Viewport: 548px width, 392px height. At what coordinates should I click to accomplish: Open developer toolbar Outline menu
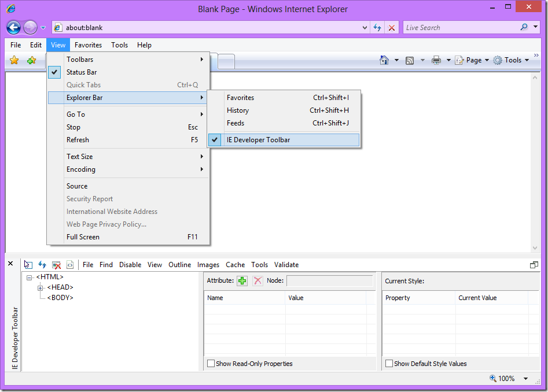179,265
